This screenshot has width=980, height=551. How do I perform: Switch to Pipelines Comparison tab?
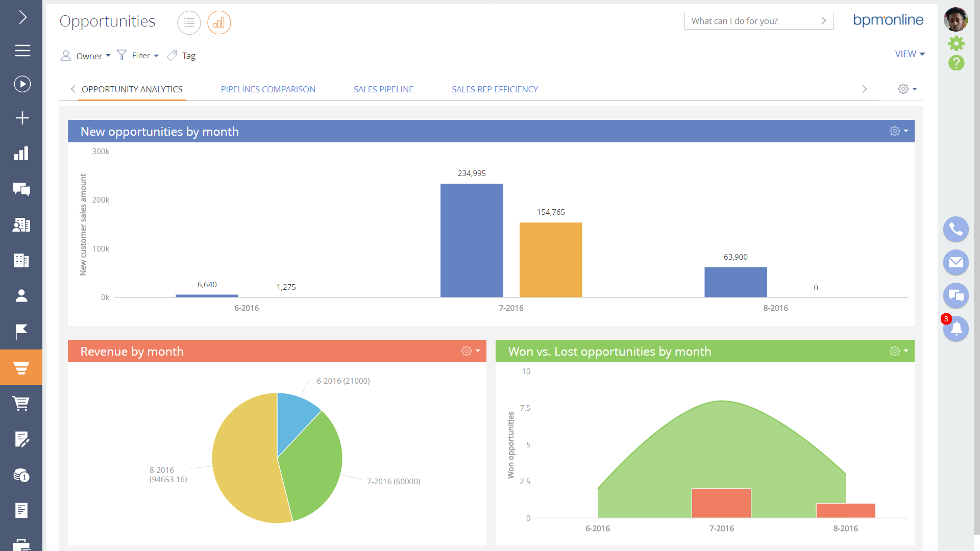point(268,89)
